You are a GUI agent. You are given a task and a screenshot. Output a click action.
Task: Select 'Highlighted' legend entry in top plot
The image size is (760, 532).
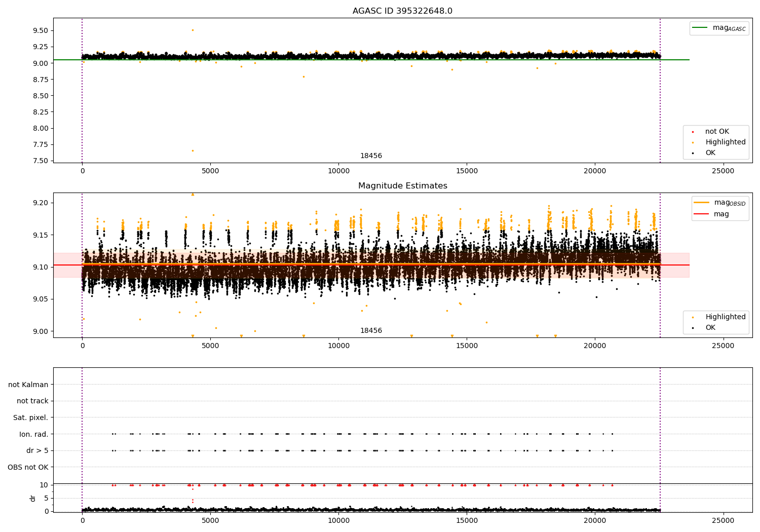click(x=725, y=142)
